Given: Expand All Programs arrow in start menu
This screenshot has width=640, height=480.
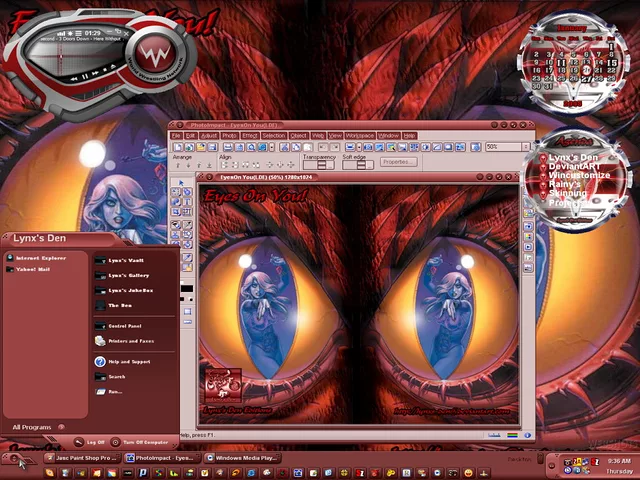Looking at the screenshot, I should 61,427.
